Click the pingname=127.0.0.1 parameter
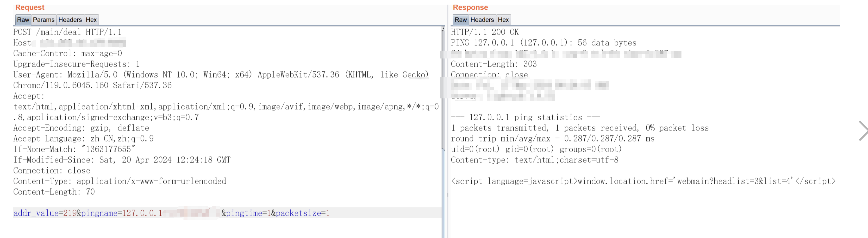 (x=122, y=213)
